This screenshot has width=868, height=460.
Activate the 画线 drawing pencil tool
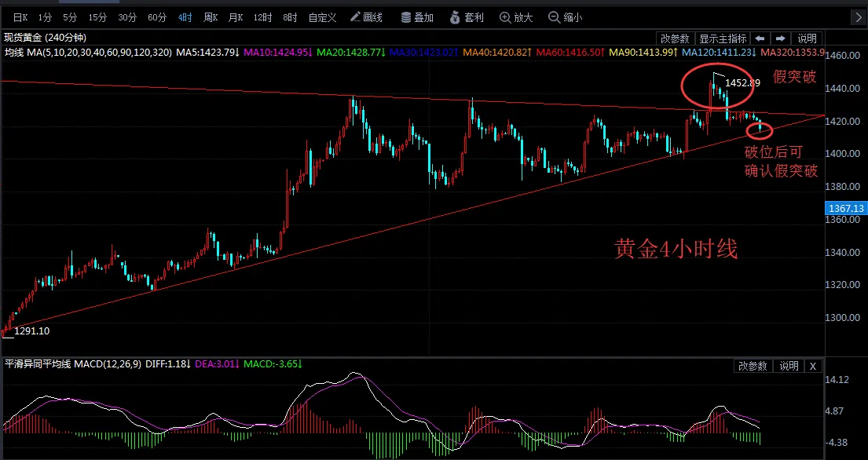(x=367, y=18)
